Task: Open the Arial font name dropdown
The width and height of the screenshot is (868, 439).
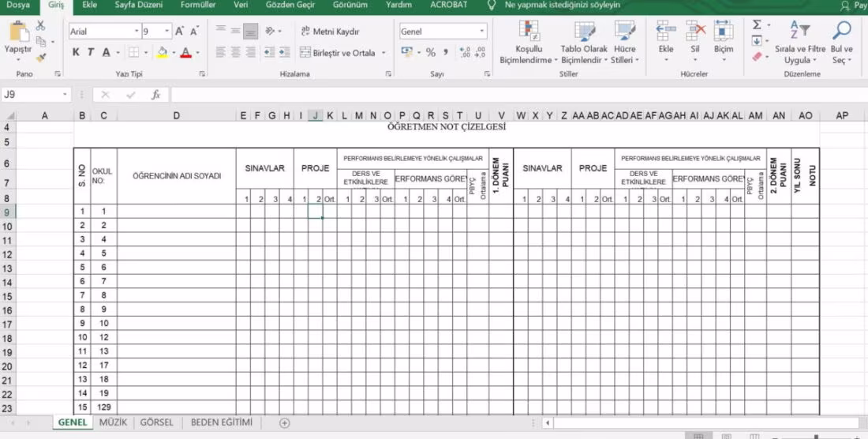Action: click(137, 32)
